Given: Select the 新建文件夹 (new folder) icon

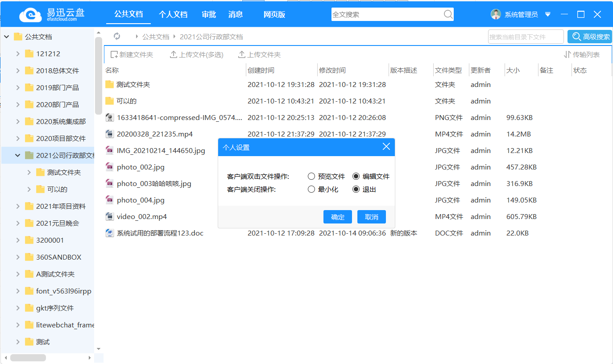Looking at the screenshot, I should [x=114, y=54].
